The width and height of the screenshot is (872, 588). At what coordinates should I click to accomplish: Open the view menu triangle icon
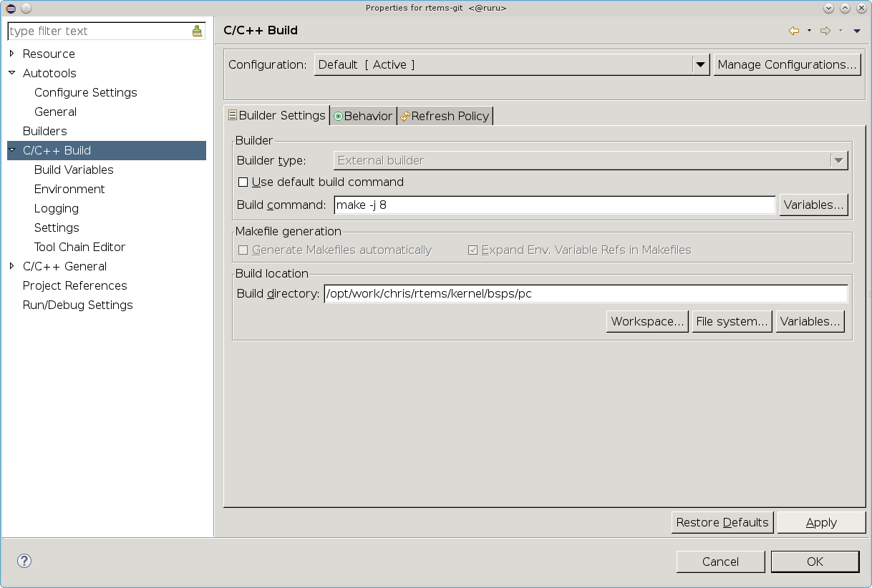tap(856, 31)
